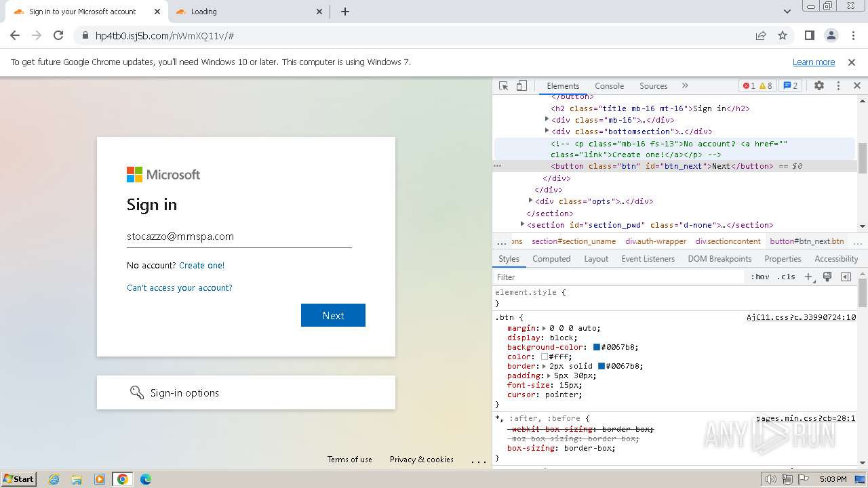Open the pages.min.css source link

tap(806, 418)
